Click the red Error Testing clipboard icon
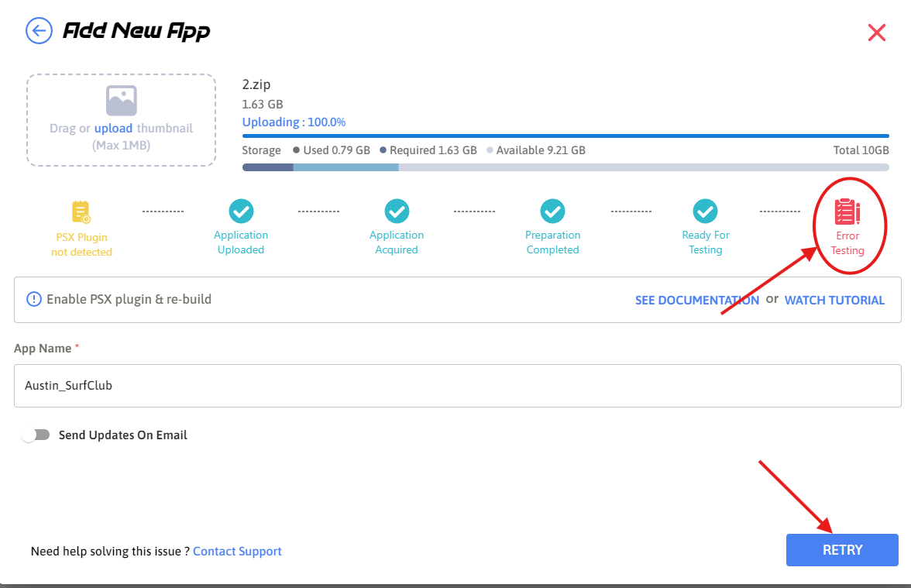The height and width of the screenshot is (588, 911). pyautogui.click(x=847, y=211)
